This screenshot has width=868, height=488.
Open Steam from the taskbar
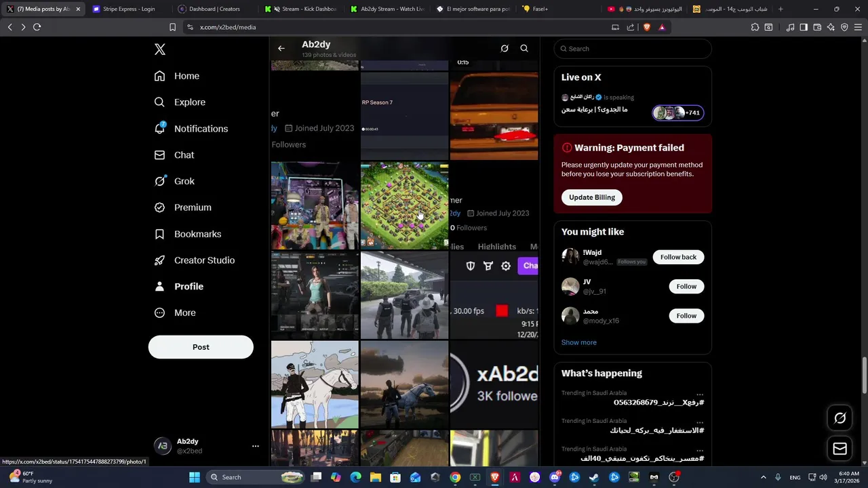(x=594, y=477)
